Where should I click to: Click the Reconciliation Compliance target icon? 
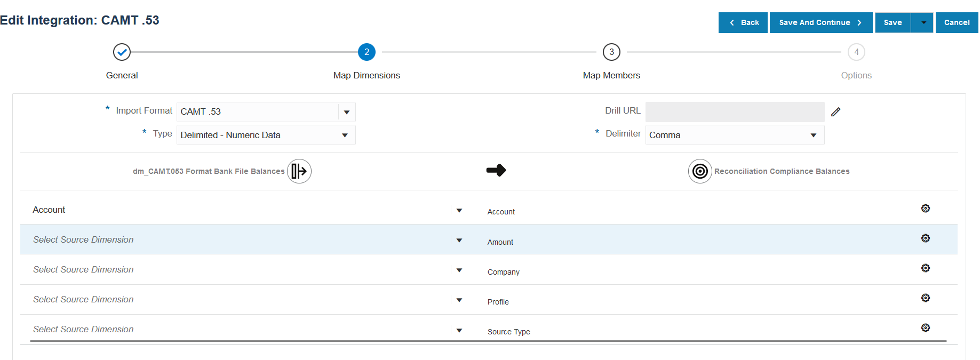[x=700, y=171]
